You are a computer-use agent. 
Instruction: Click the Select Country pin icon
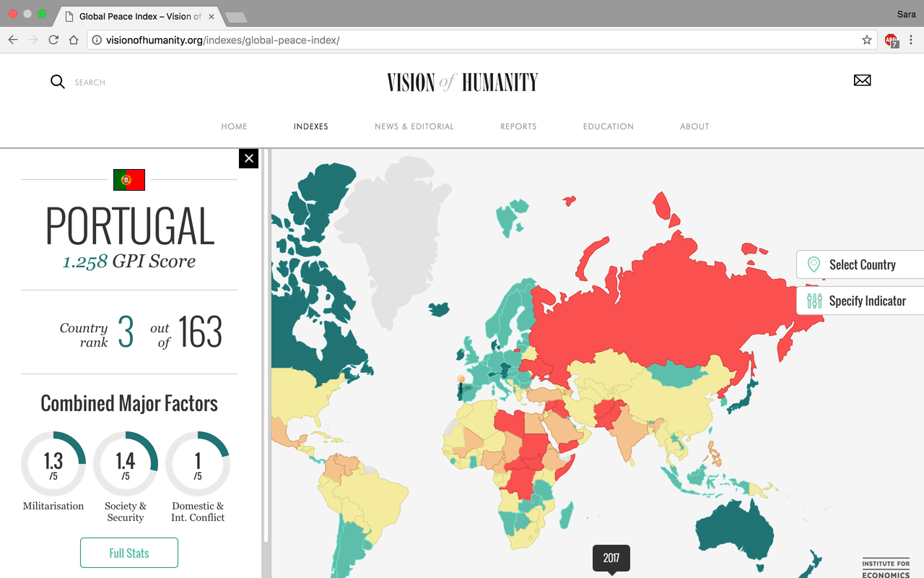[x=814, y=264]
